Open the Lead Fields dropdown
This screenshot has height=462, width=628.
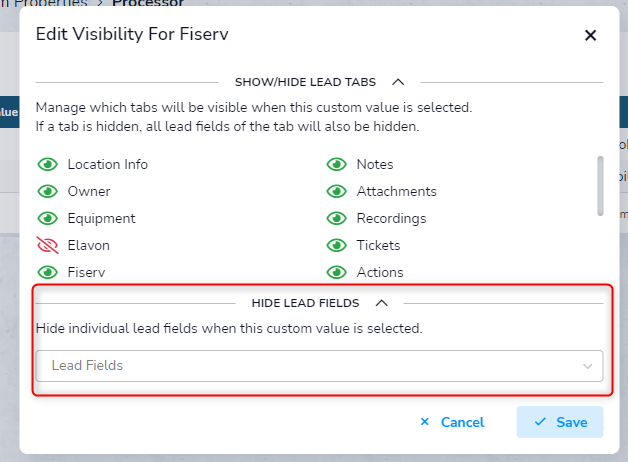point(319,366)
